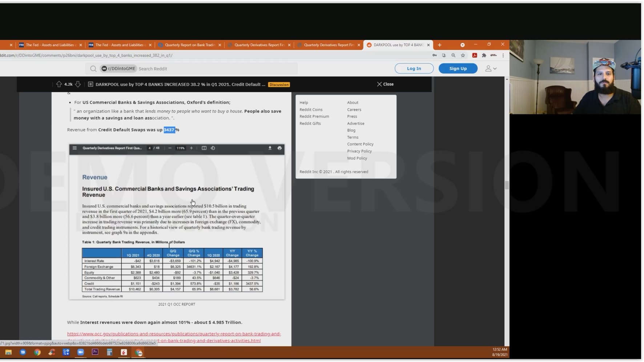Open the Blog link
Screen dimensions: 644x362
tap(351, 130)
